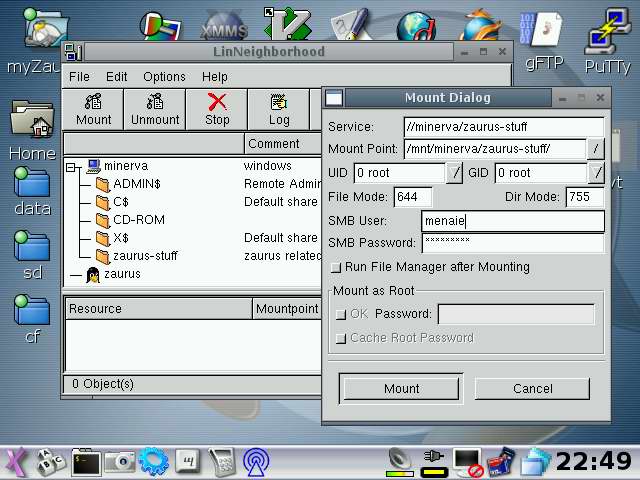This screenshot has height=480, width=640.
Task: Select the zaurus-stuff share folder
Action: coord(144,256)
